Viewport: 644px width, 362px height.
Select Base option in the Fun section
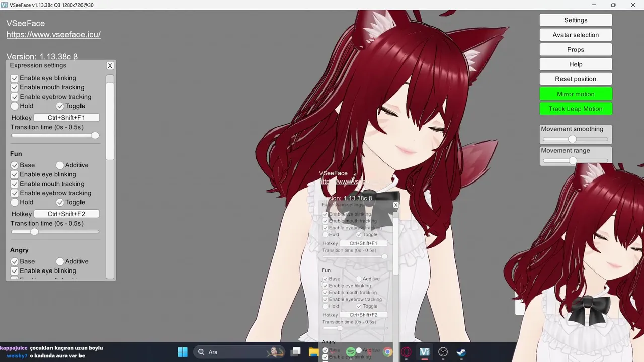click(x=15, y=165)
